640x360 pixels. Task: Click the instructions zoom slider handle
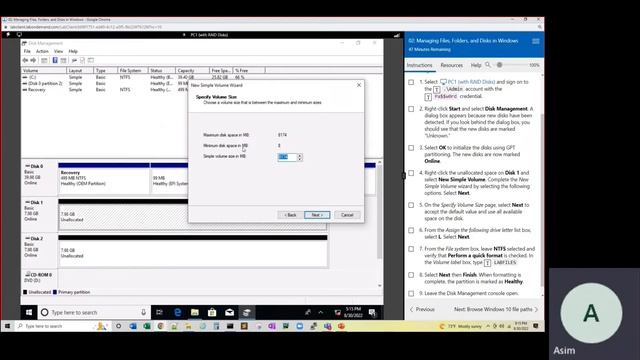pos(500,65)
